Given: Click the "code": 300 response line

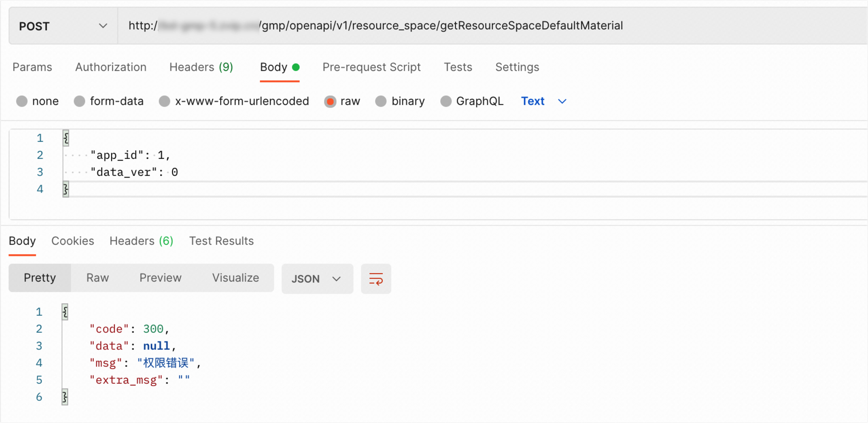Looking at the screenshot, I should [x=129, y=329].
